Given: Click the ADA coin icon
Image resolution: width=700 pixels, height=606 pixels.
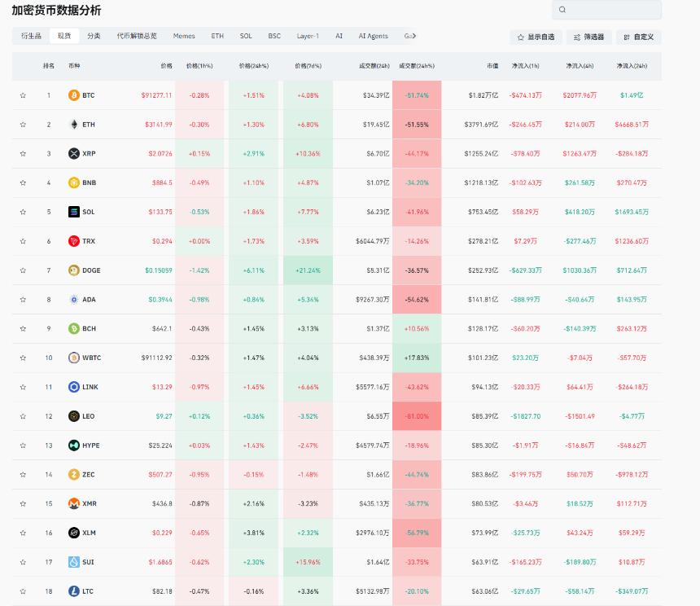Looking at the screenshot, I should [x=73, y=299].
